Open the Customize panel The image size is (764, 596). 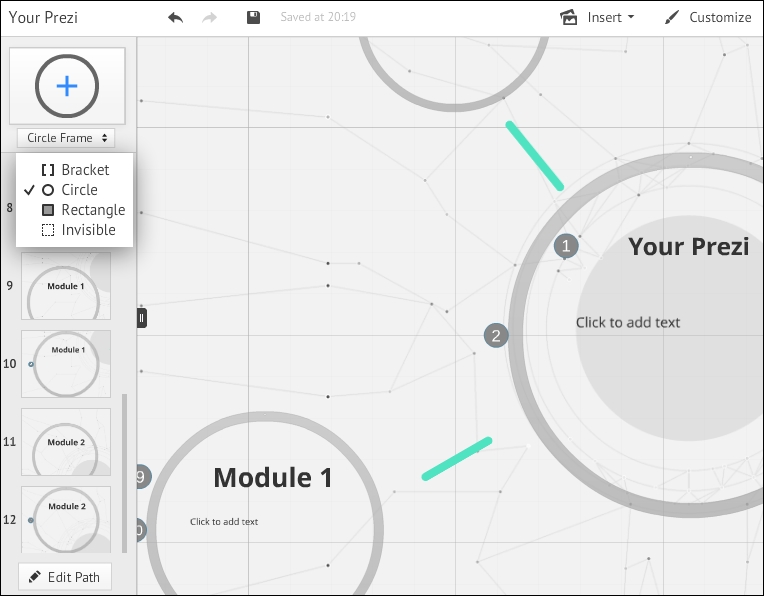pyautogui.click(x=708, y=18)
